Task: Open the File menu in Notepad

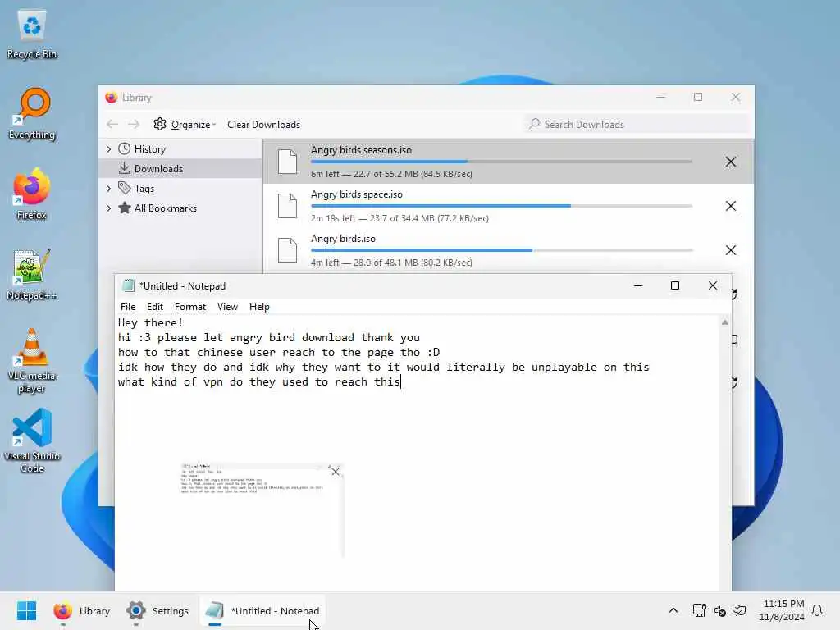Action: click(x=128, y=307)
